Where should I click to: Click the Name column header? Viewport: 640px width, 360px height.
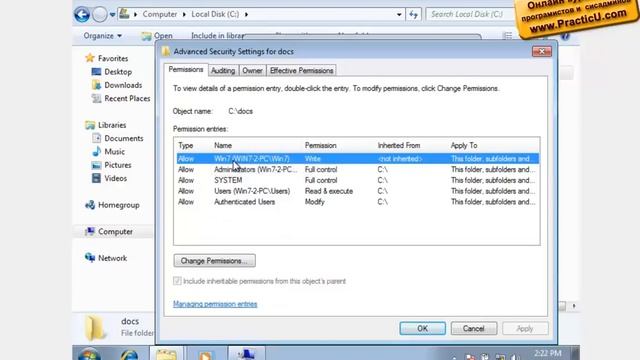[223, 146]
